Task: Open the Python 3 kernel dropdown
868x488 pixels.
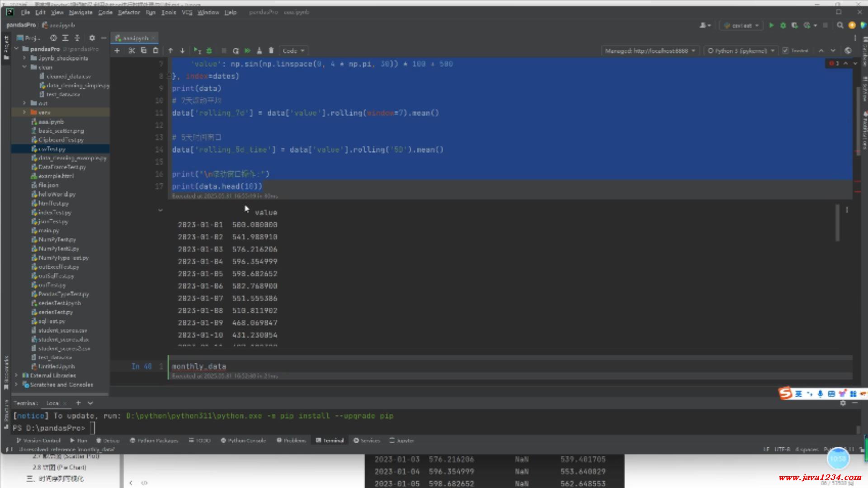Action: click(741, 51)
